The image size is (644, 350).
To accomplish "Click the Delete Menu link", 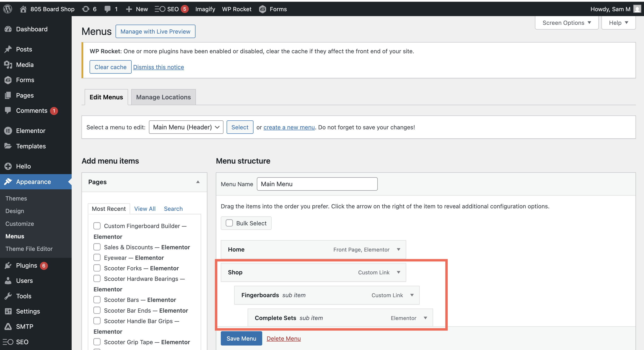I will [283, 339].
